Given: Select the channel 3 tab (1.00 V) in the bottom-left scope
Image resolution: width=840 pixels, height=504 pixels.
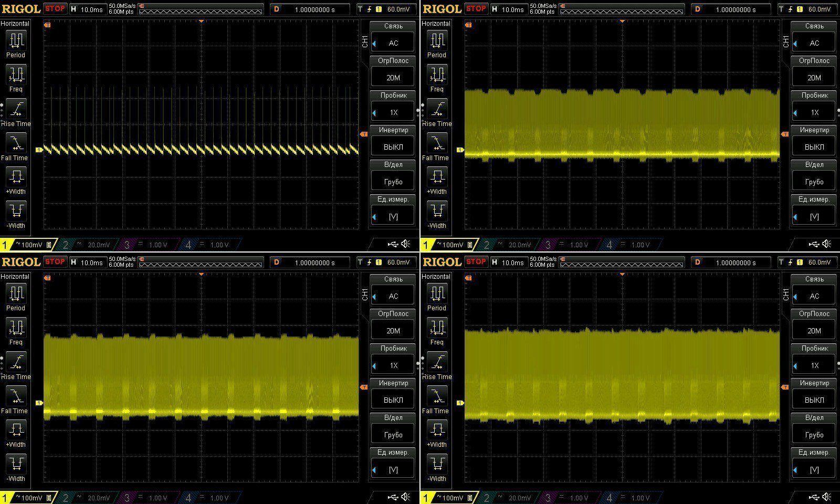Looking at the screenshot, I should tap(148, 498).
